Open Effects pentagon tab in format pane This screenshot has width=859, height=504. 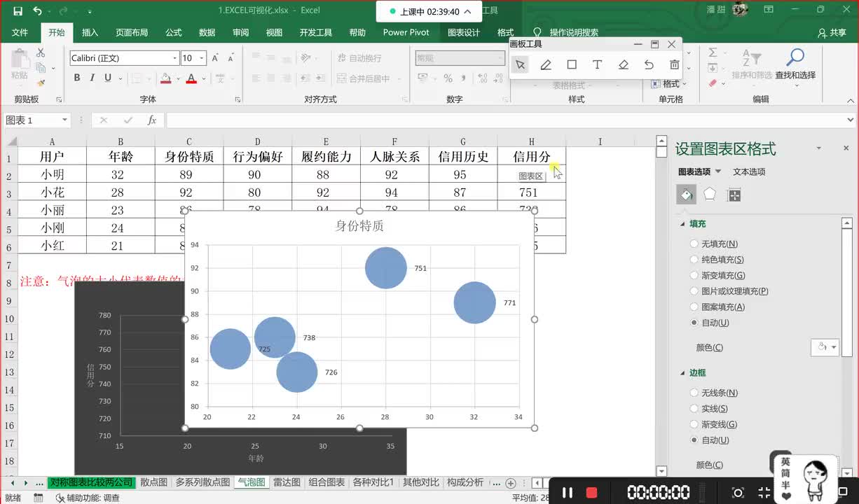(x=710, y=195)
